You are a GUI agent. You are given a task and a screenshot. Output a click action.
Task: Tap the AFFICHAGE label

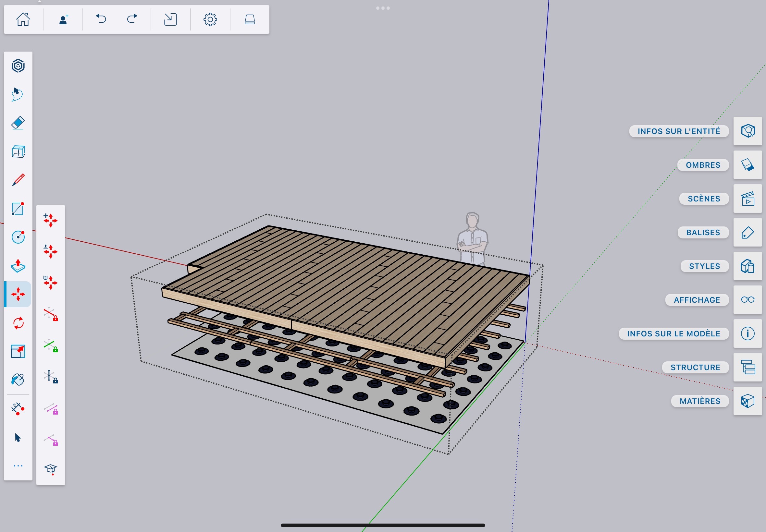pyautogui.click(x=697, y=300)
